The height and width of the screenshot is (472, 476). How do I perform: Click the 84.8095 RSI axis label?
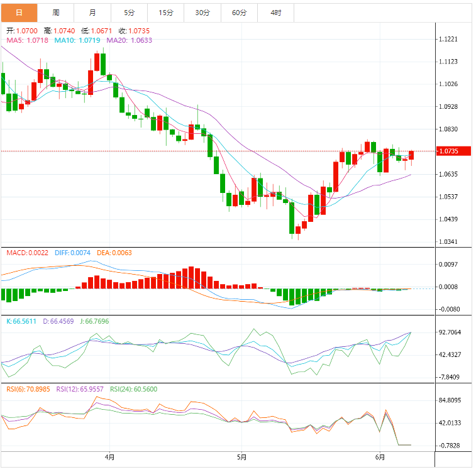point(450,400)
